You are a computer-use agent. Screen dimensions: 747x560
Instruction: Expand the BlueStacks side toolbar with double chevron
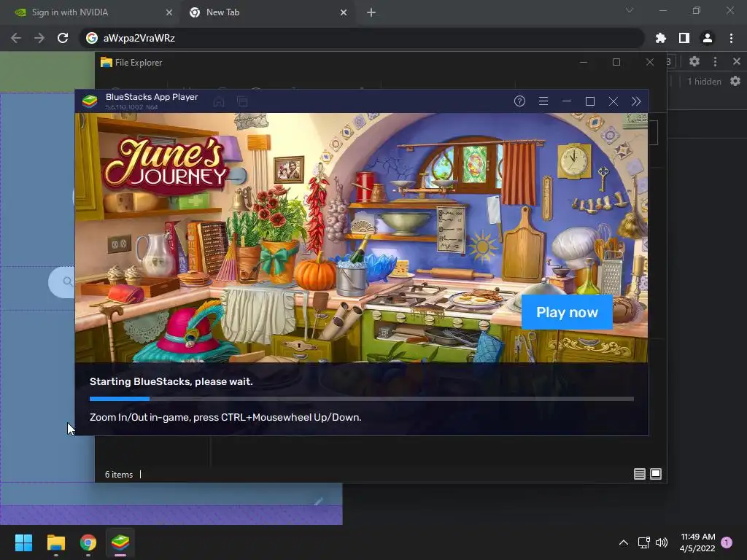pos(636,101)
